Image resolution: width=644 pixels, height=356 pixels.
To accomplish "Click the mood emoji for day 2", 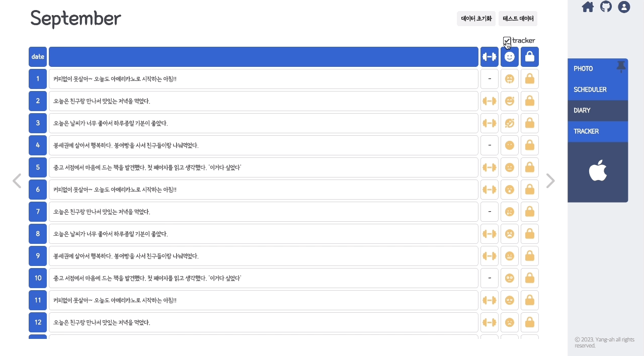I will coord(510,101).
